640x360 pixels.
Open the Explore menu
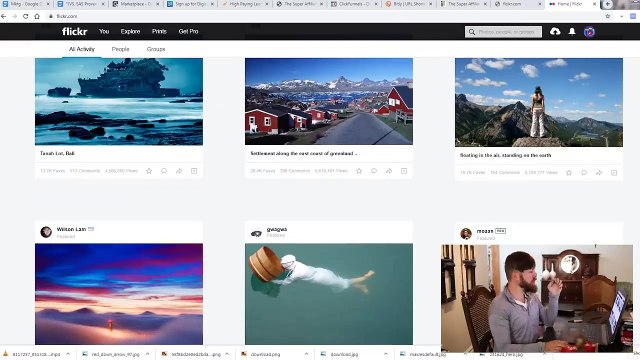tap(130, 31)
